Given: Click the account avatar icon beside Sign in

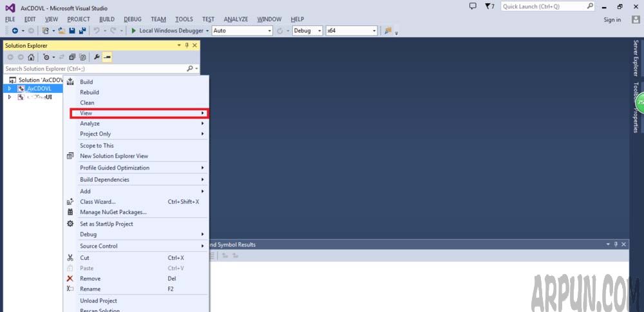Looking at the screenshot, I should coord(636,19).
